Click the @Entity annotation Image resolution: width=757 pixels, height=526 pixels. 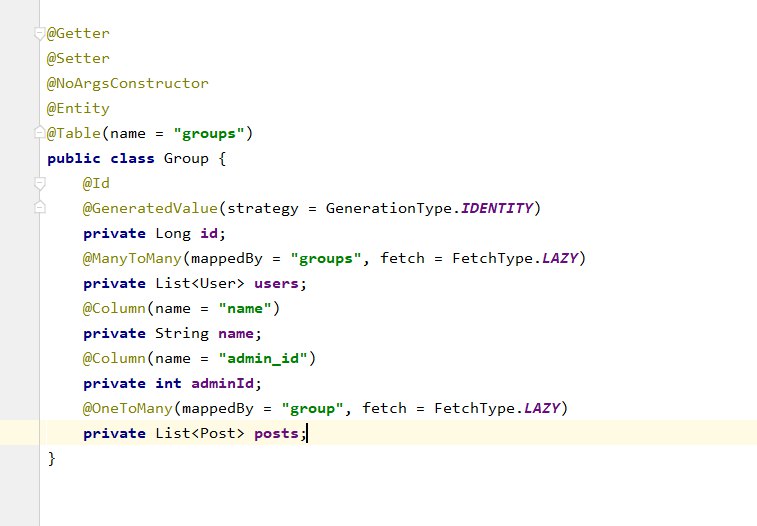(78, 108)
